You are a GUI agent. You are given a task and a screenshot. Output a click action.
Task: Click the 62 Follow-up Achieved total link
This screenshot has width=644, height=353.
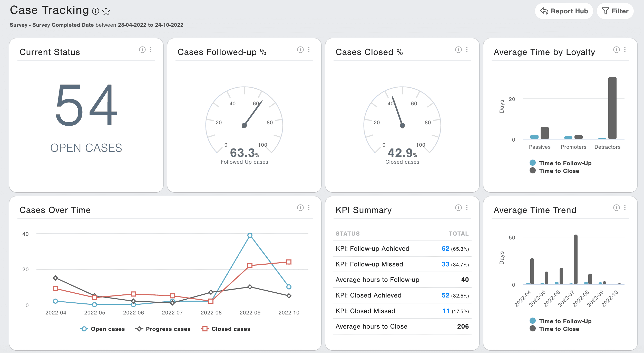point(445,248)
